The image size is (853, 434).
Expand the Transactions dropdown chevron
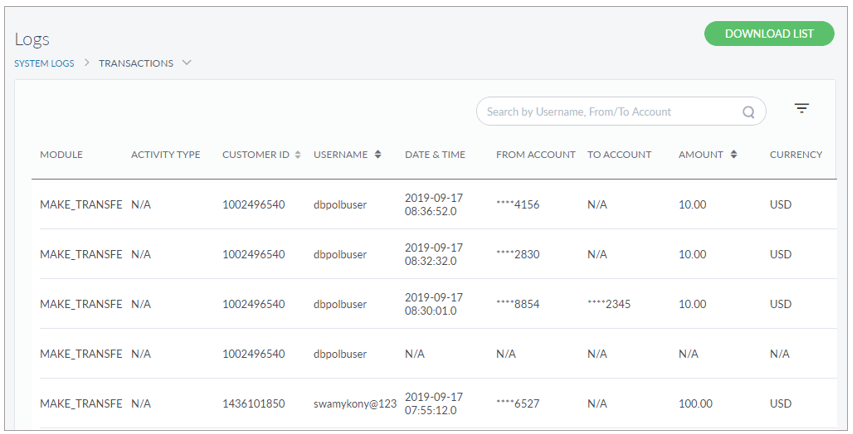pos(187,63)
